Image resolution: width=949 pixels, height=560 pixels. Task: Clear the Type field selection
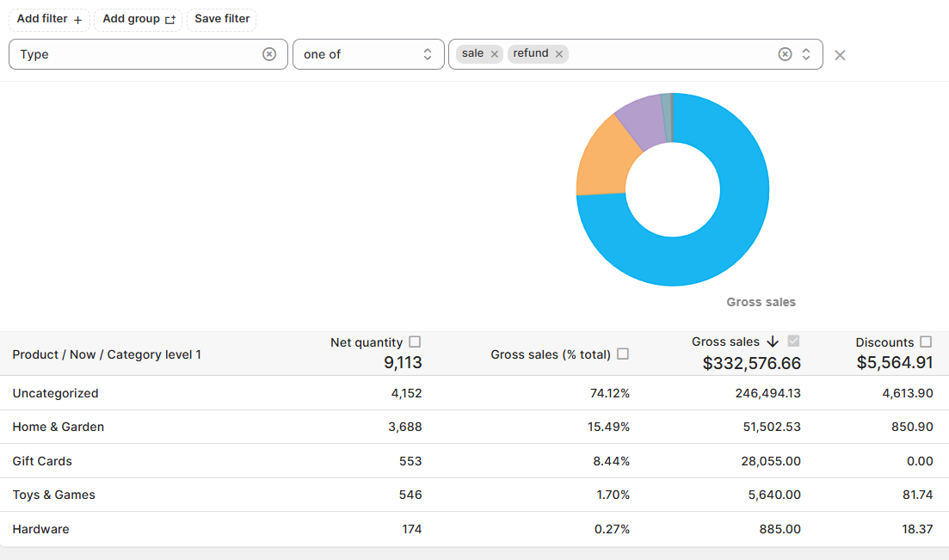pyautogui.click(x=269, y=54)
